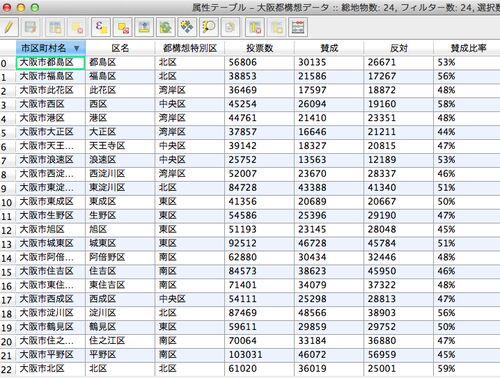Click the 浪速区 cell in 区名 column

(x=120, y=160)
